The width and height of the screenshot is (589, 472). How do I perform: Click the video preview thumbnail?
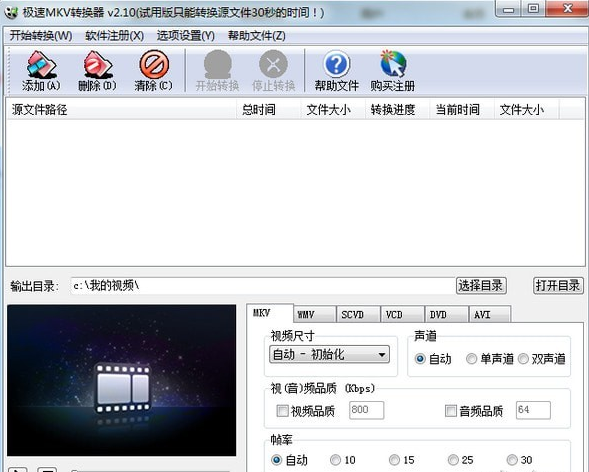click(122, 380)
